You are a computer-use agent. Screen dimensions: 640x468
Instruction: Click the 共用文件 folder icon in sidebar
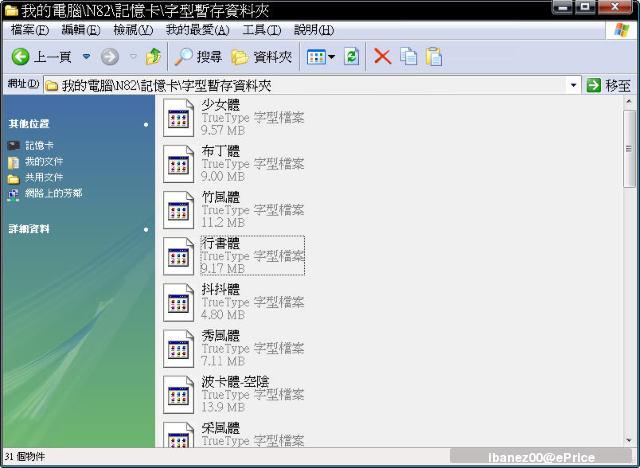[13, 178]
